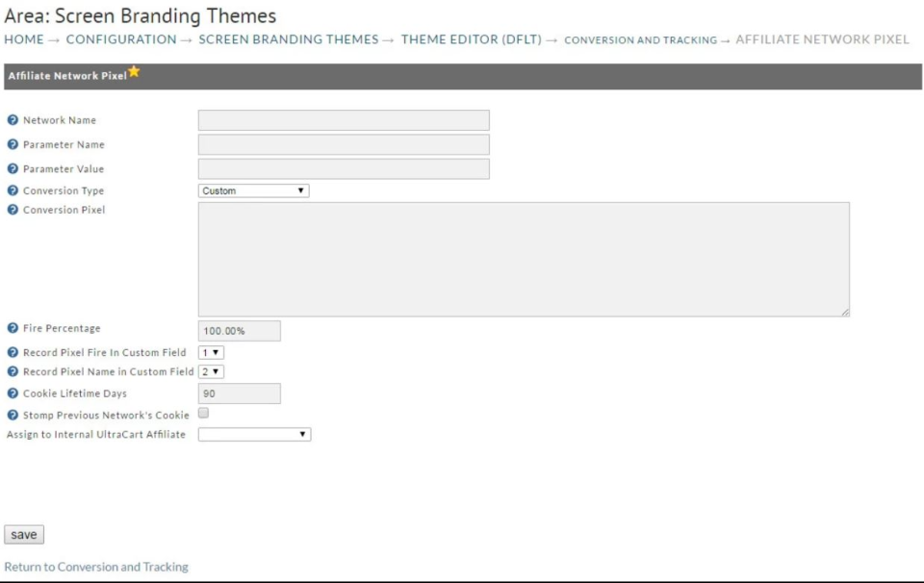
Task: Click the help icon beside Fire Percentage
Action: coord(13,329)
